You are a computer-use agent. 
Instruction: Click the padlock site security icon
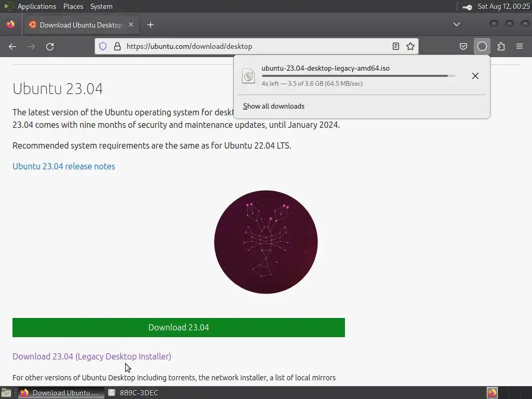coord(117,46)
